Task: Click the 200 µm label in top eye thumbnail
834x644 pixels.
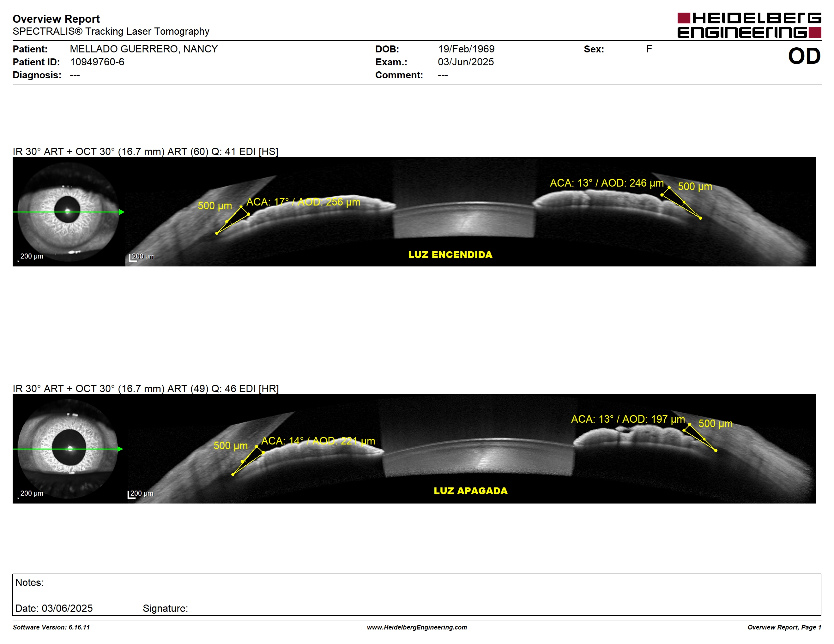Action: (x=32, y=256)
